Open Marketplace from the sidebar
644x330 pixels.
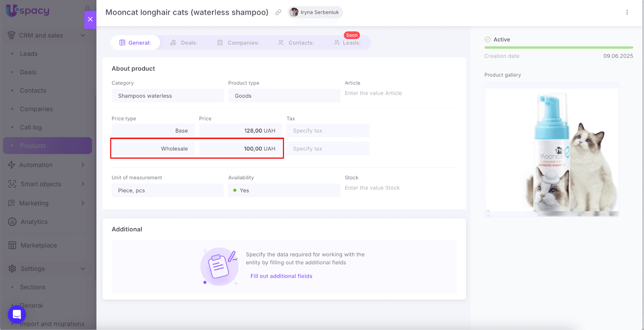coord(39,245)
